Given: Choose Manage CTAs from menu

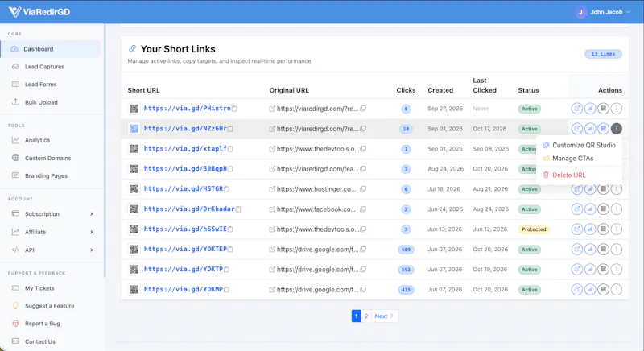Looking at the screenshot, I should tap(579, 158).
